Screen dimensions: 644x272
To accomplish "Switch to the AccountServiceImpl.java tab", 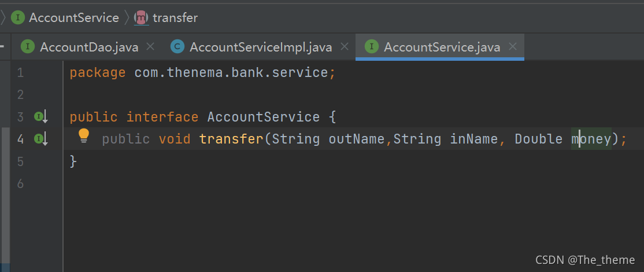I will pos(260,47).
